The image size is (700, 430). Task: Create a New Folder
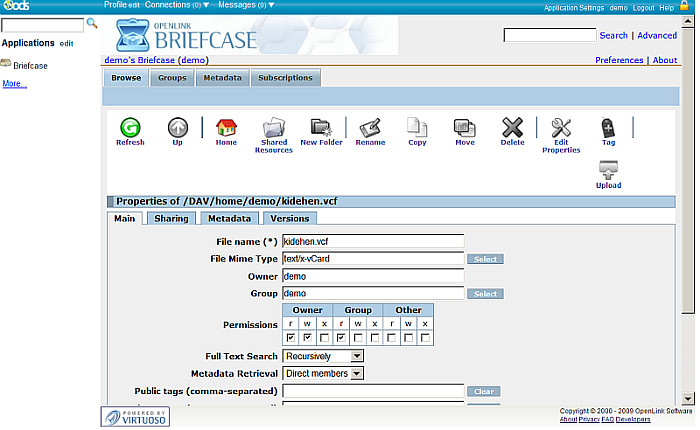[x=321, y=128]
